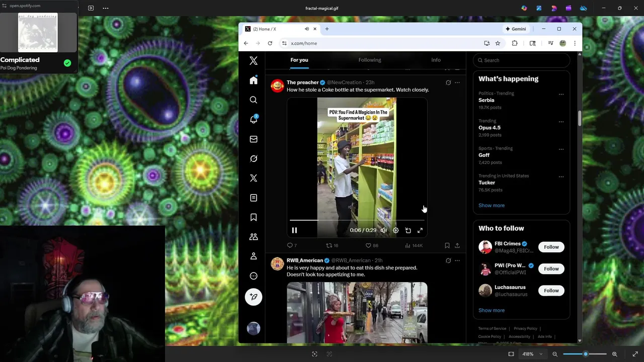Open more options for Opus 4.5 trend

pos(561,122)
